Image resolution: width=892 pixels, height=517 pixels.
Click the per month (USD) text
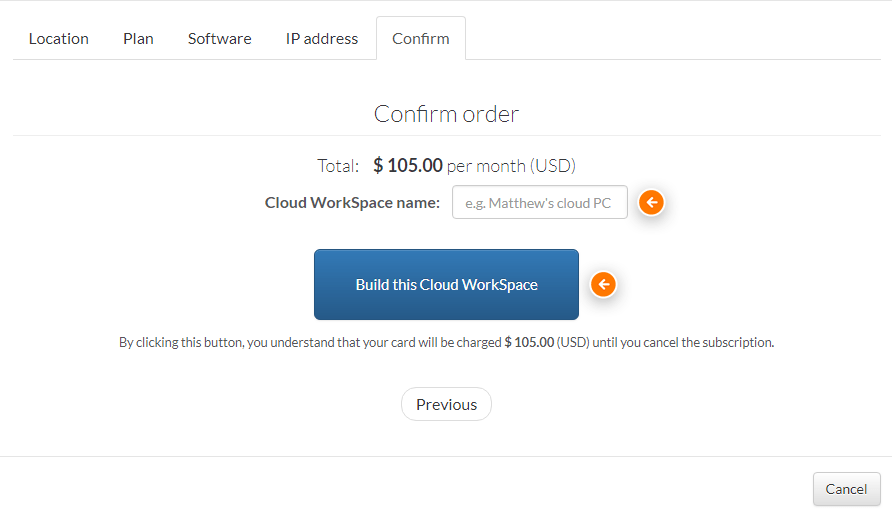click(x=511, y=166)
